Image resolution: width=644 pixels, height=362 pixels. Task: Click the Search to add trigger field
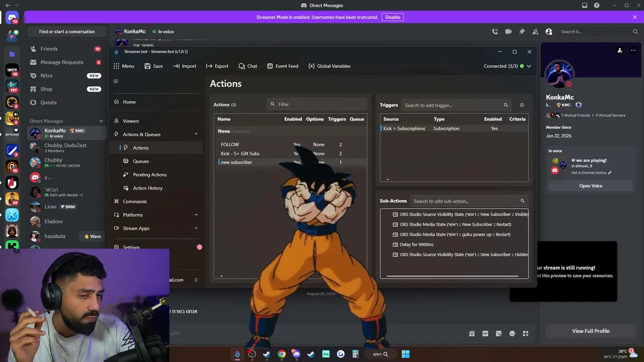(456, 105)
